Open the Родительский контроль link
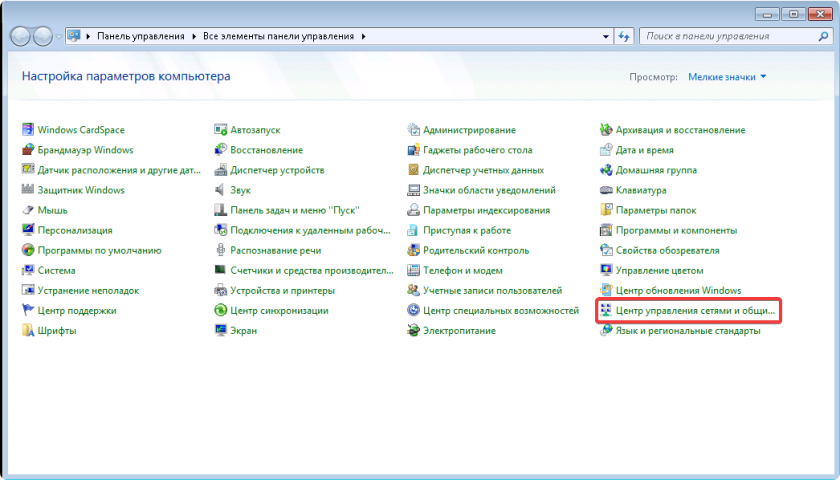The image size is (840, 480). click(x=475, y=251)
